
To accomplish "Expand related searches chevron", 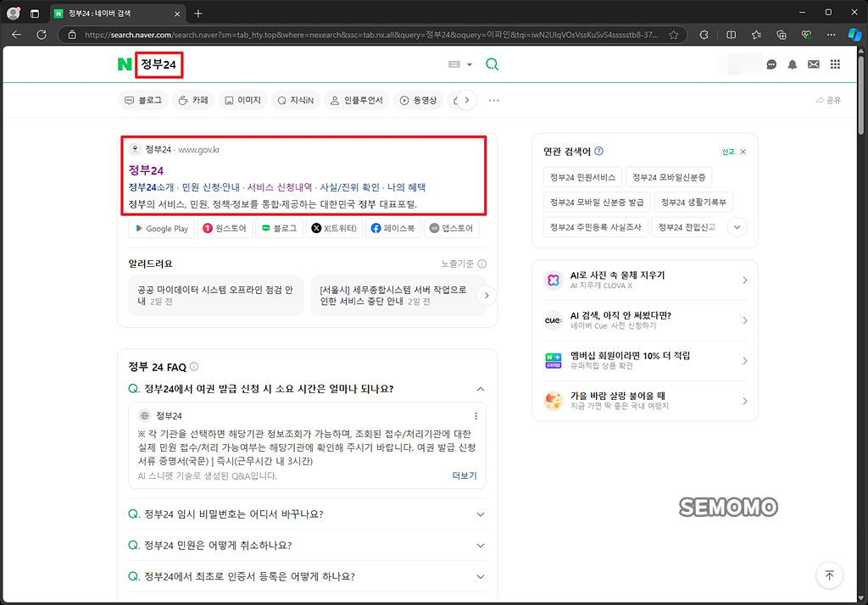I will 737,227.
